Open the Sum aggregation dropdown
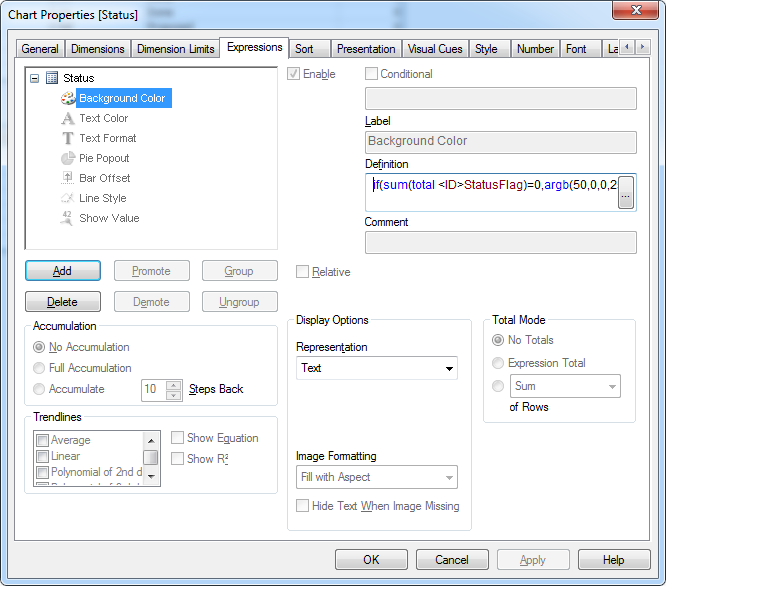768x614 pixels. click(x=565, y=386)
